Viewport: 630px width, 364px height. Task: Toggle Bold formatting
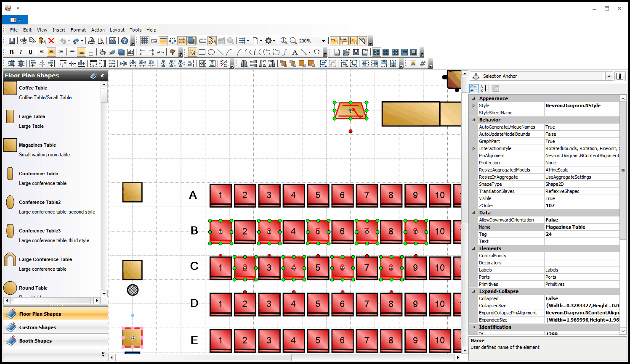12,52
